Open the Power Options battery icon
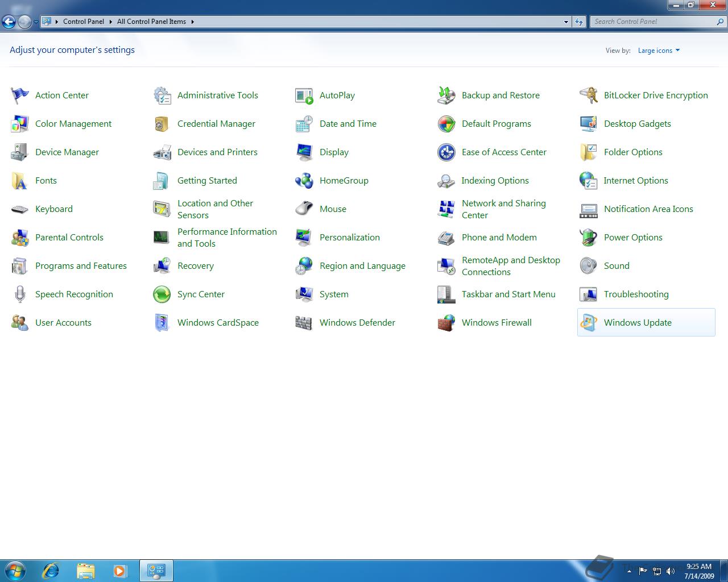The image size is (728, 582). click(589, 238)
